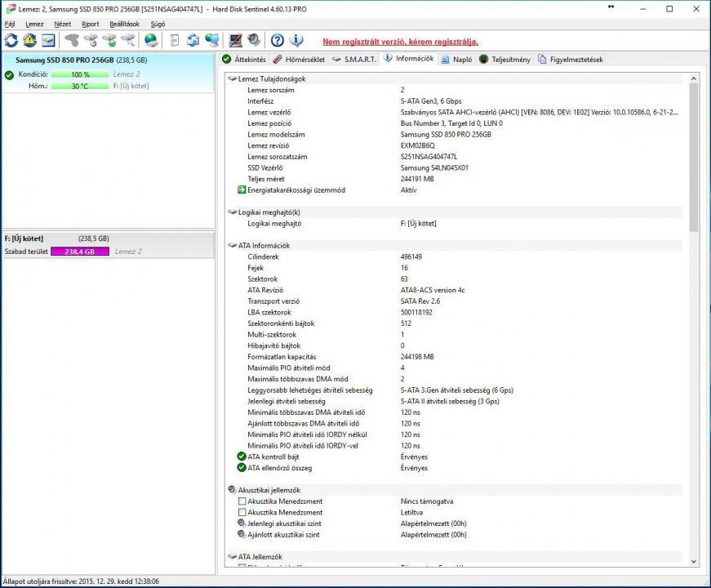711x588 pixels.
Task: Click the ATA Információk section header
Action: tap(455, 246)
